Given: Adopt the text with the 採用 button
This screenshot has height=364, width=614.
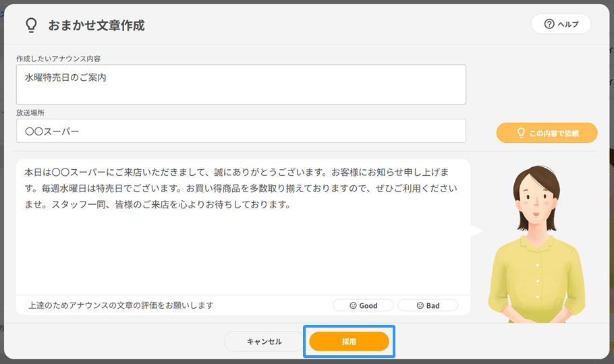Looking at the screenshot, I should tap(349, 342).
